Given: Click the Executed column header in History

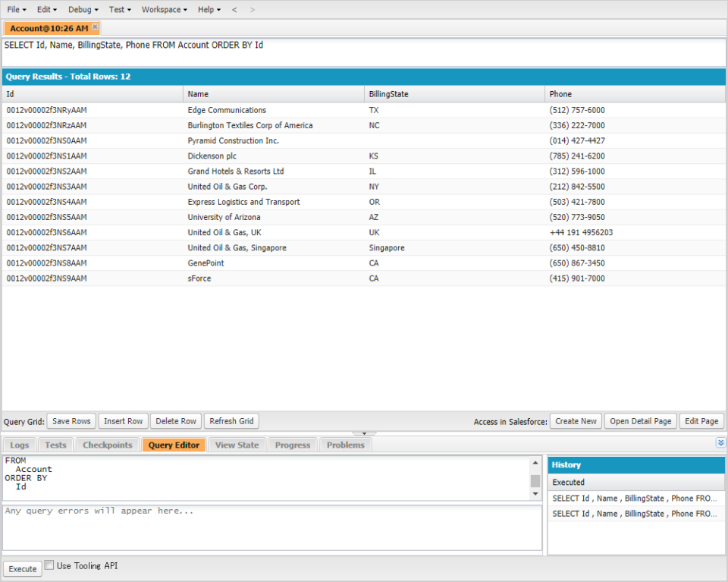Looking at the screenshot, I should 635,482.
